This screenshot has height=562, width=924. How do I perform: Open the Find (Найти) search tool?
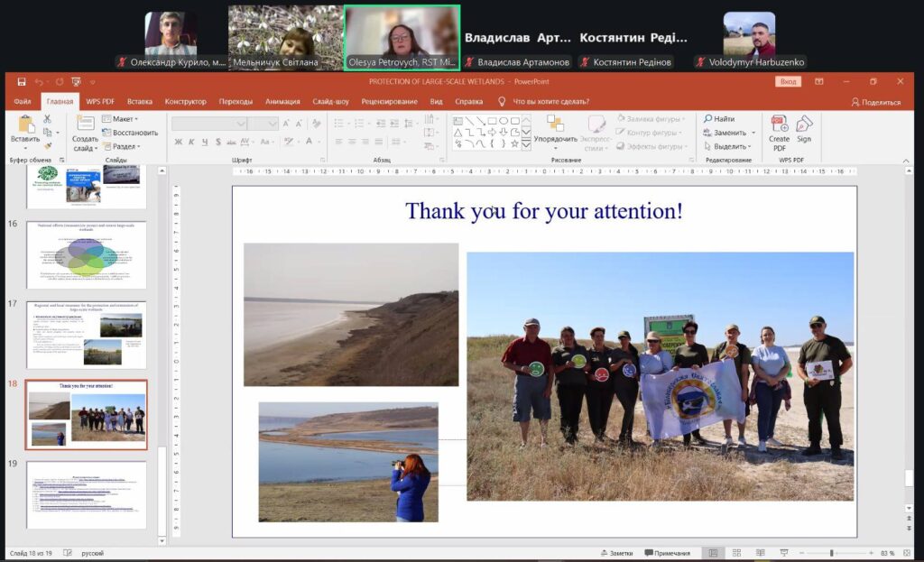tap(719, 119)
